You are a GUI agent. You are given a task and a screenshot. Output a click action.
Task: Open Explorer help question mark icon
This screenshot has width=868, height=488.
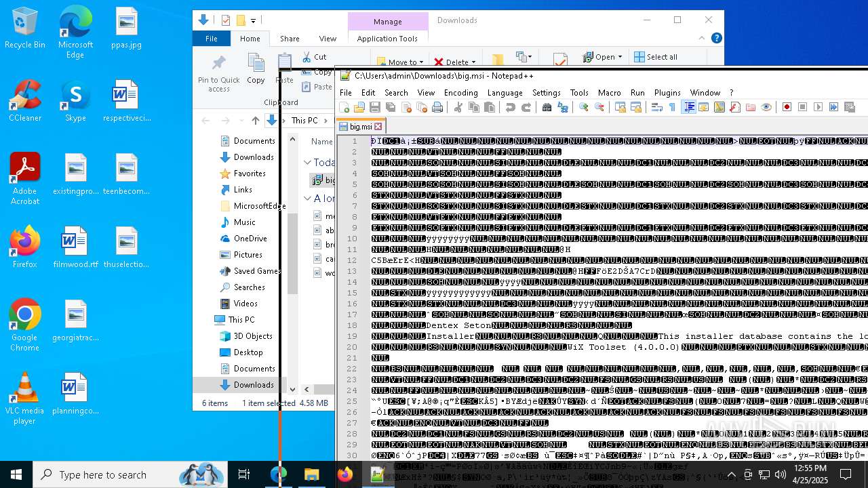coord(716,39)
